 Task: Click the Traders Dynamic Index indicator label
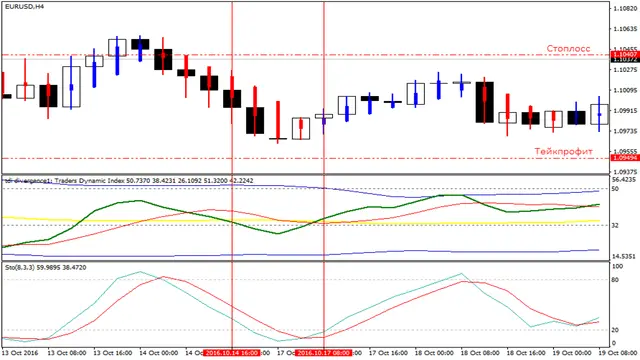(129, 180)
